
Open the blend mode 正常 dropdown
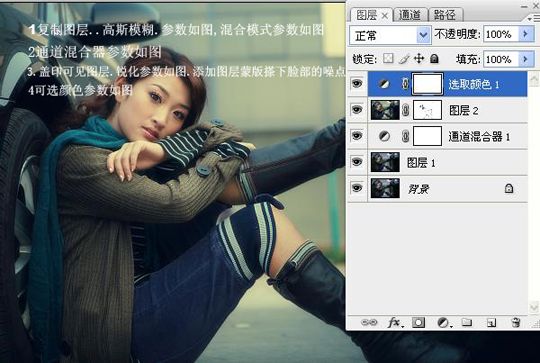click(x=390, y=35)
